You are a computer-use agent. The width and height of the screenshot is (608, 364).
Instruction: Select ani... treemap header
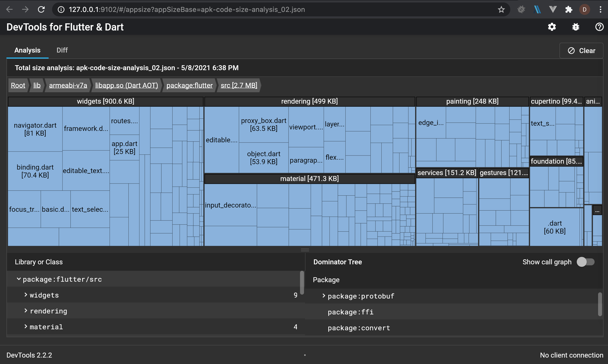(x=593, y=101)
